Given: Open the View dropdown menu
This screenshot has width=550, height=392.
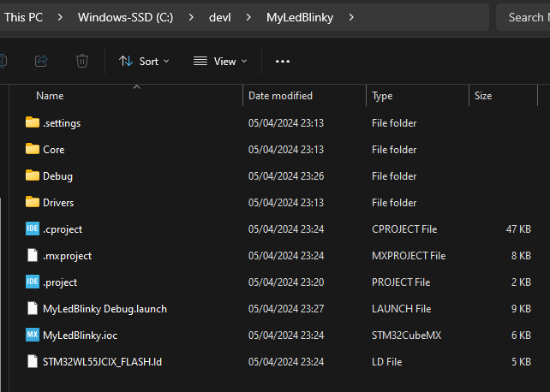Looking at the screenshot, I should coord(220,61).
